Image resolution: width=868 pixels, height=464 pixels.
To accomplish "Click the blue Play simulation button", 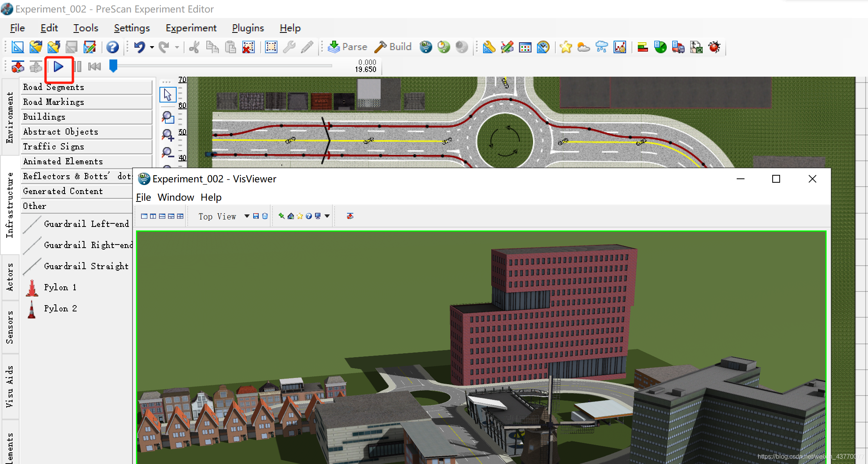I will point(59,67).
